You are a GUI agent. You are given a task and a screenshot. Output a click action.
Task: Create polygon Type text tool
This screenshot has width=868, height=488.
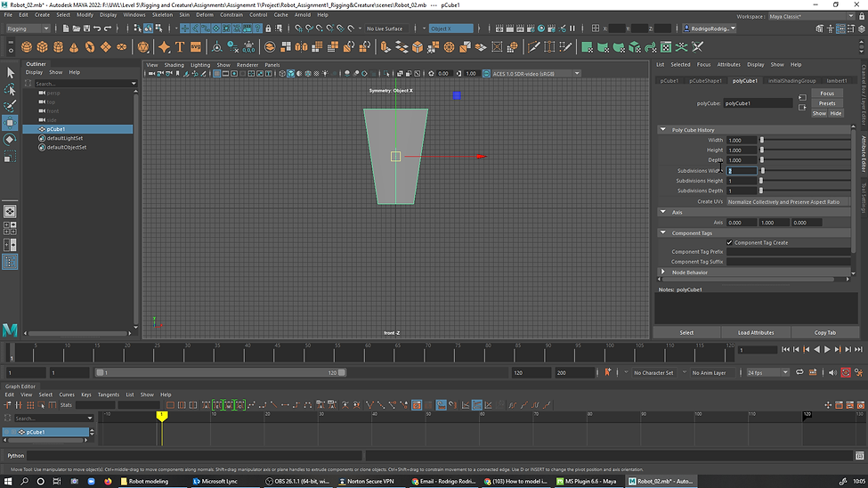coord(180,47)
